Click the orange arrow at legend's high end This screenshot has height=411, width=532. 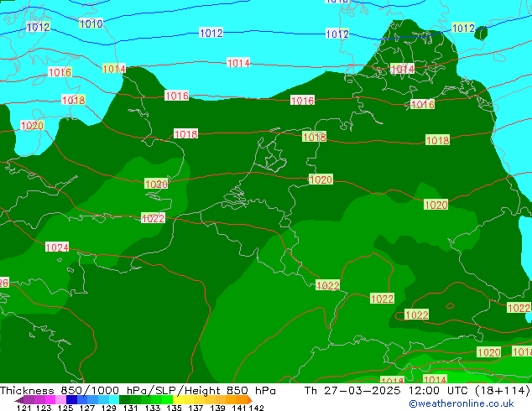[250, 400]
